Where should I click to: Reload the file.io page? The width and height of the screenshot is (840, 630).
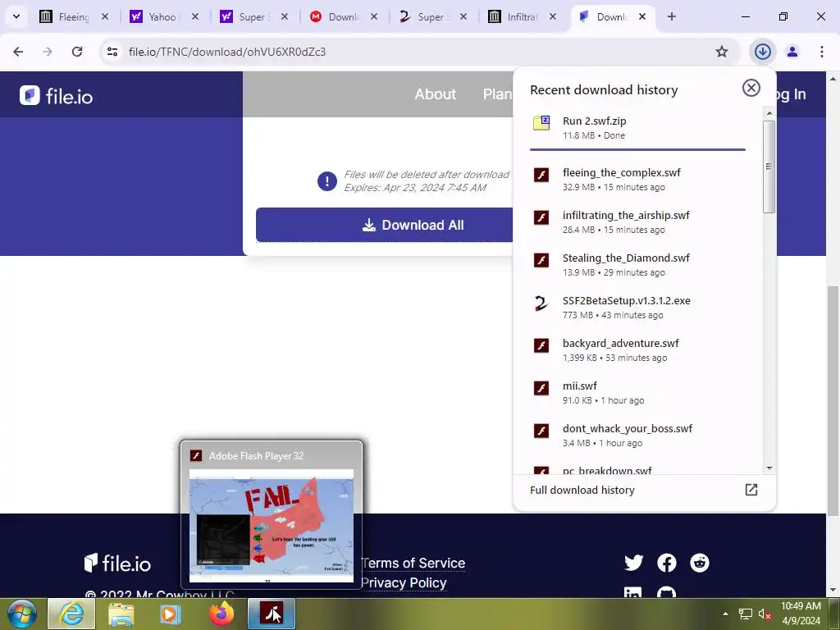point(77,52)
